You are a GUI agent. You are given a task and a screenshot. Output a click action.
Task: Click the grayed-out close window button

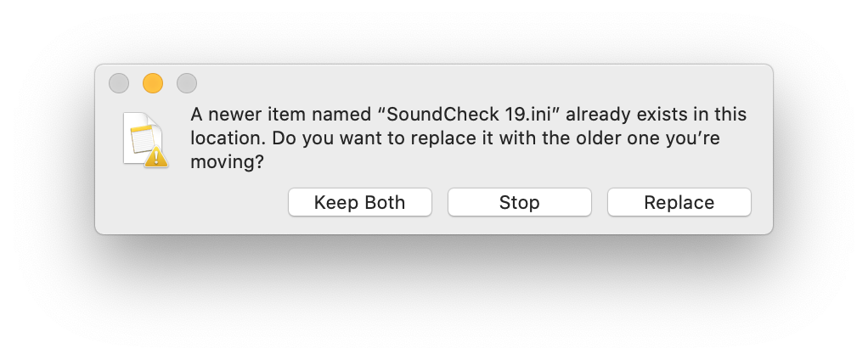click(119, 83)
